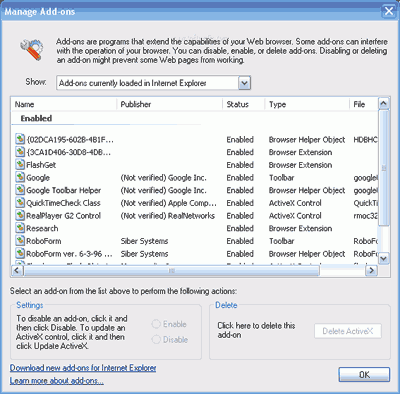Click the RoboForm ver. 6-3-96 icon
The image size is (400, 394).
tap(20, 253)
